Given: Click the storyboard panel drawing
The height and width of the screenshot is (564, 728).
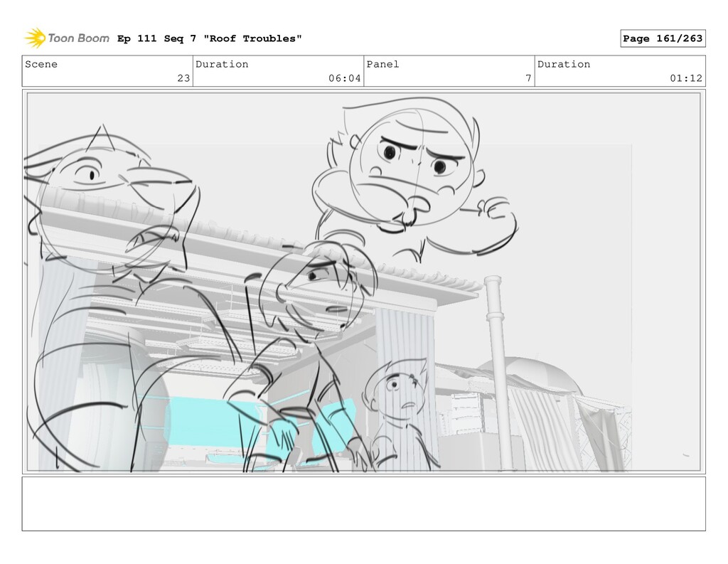Looking at the screenshot, I should [363, 282].
